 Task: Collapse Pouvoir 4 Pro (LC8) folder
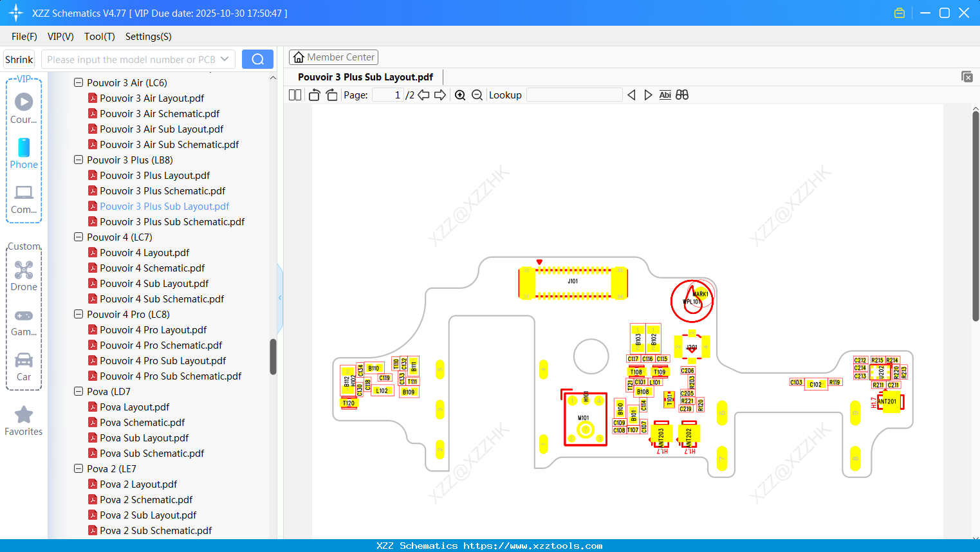click(x=79, y=314)
